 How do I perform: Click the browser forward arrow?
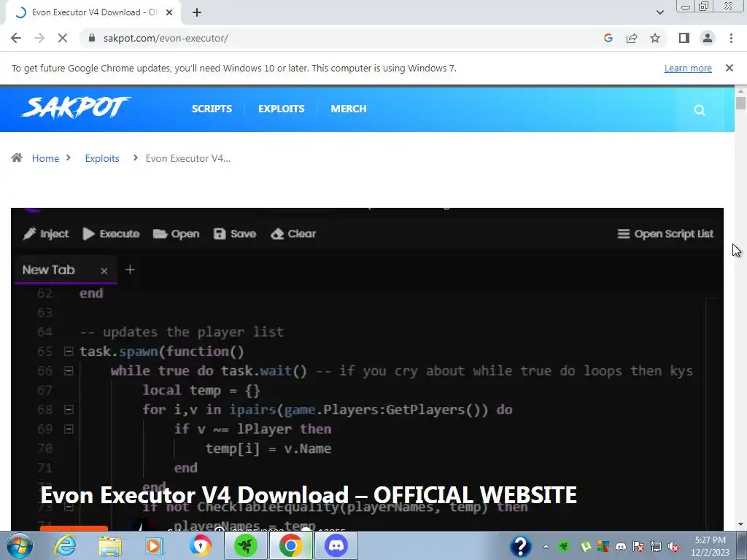(39, 38)
